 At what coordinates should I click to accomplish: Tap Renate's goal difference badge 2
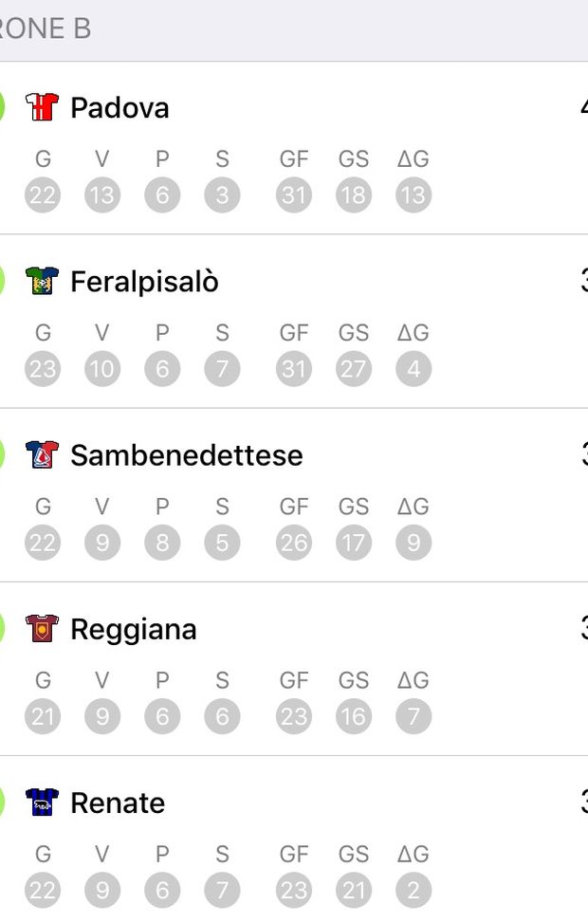413,890
